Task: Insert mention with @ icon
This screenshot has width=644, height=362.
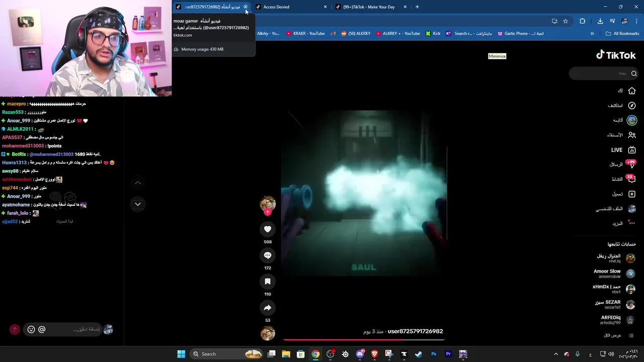Action: coord(42,329)
